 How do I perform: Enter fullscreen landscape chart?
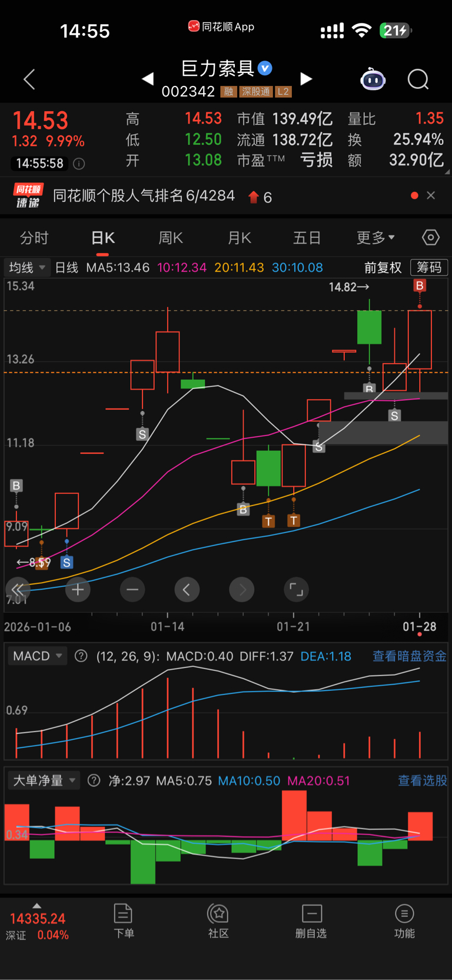296,590
